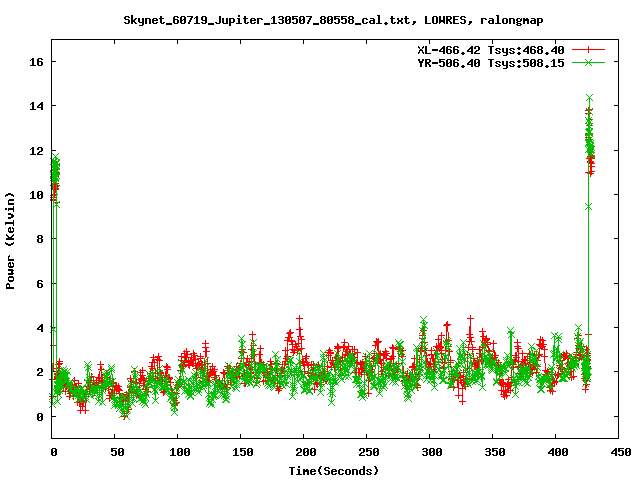This screenshot has width=640, height=480.
Task: Click x-axis tick label 450
Action: [x=621, y=452]
